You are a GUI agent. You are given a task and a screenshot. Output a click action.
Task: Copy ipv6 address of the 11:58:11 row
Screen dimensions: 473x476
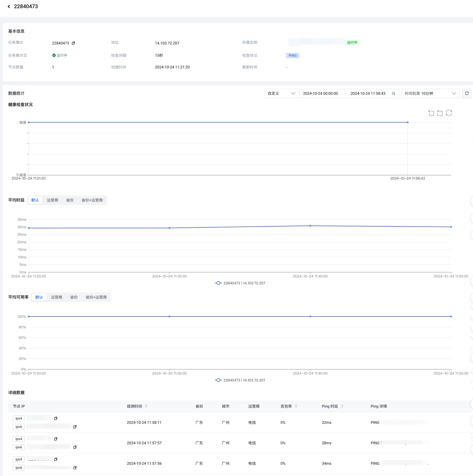point(75,427)
